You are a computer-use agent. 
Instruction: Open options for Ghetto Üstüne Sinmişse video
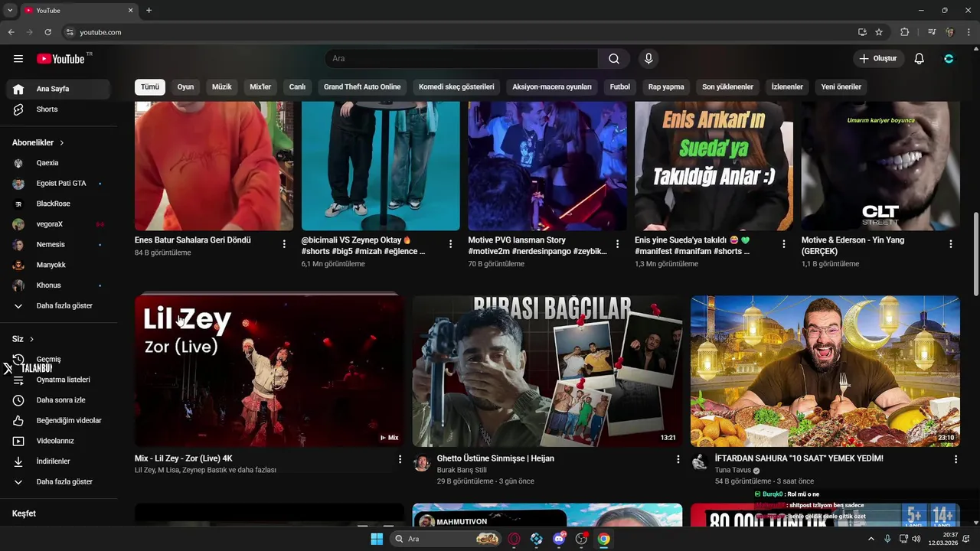tap(678, 459)
